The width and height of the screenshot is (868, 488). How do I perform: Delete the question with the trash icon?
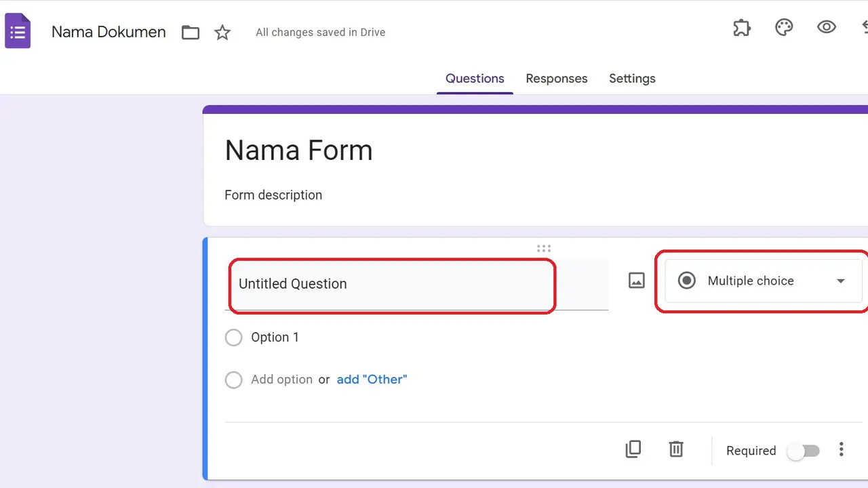[675, 449]
